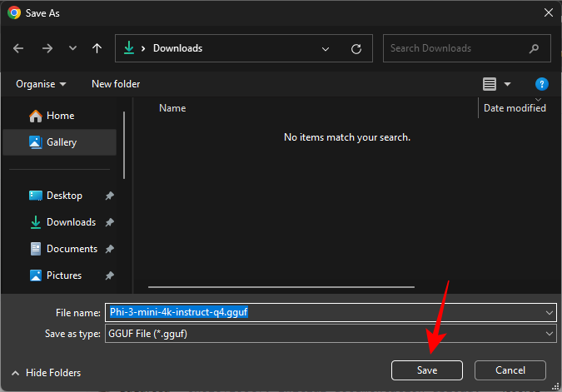
Task: Refresh the Downloads folder view
Action: (356, 49)
